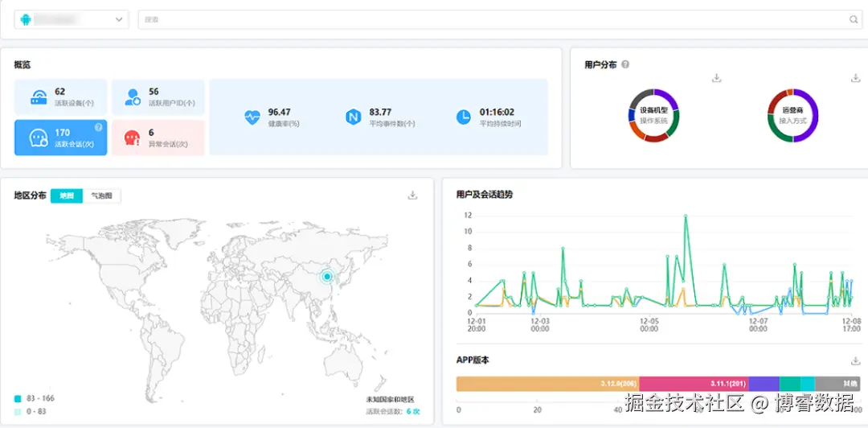Click the 概览 section heading
868x428 pixels.
[23, 65]
